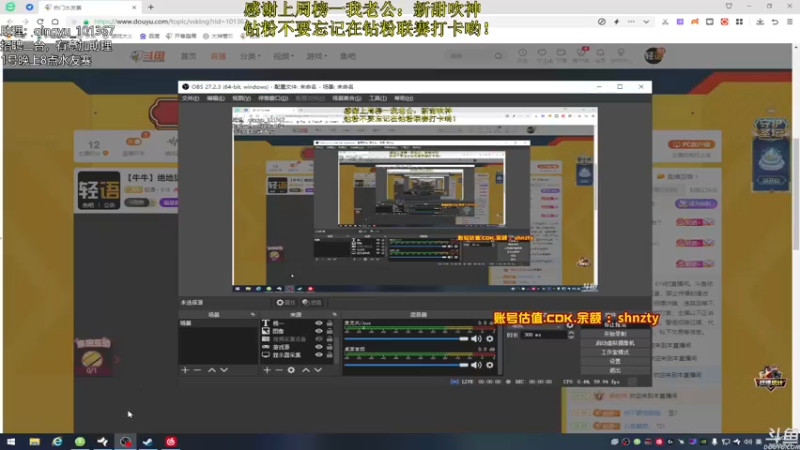Viewport: 800px width, 450px height.
Task: Reload the Douyu page in browser
Action: click(x=40, y=22)
